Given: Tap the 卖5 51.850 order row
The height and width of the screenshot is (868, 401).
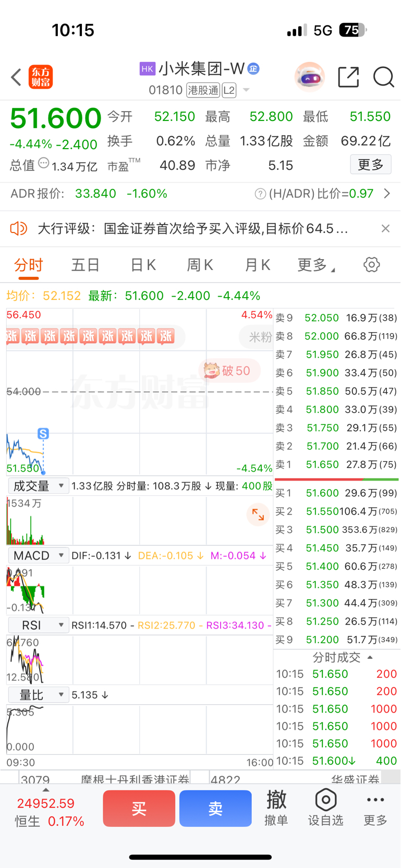Looking at the screenshot, I should 336,391.
